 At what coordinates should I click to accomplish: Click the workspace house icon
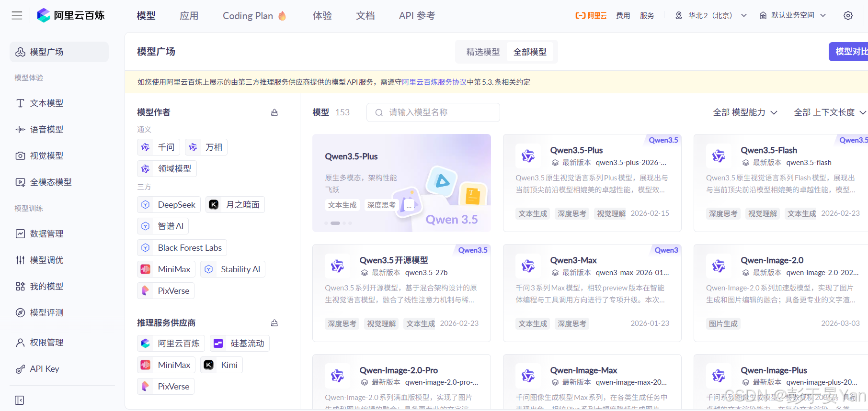[x=763, y=15]
